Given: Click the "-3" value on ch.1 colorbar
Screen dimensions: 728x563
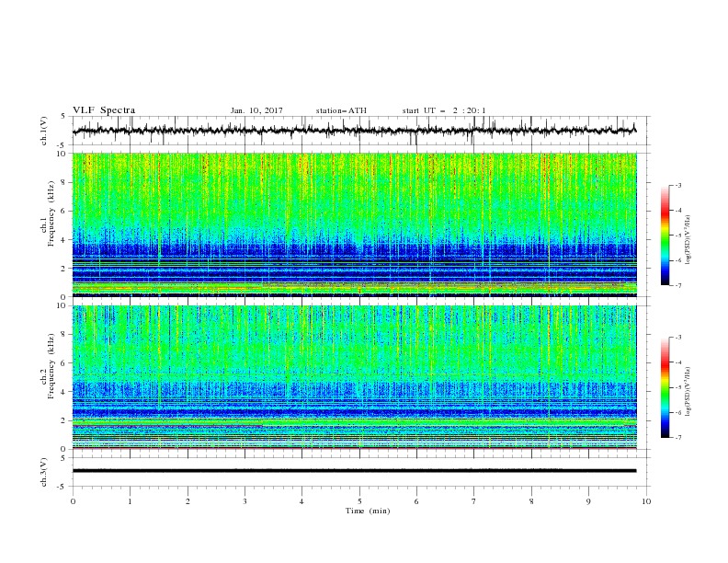Looking at the screenshot, I should coord(677,185).
